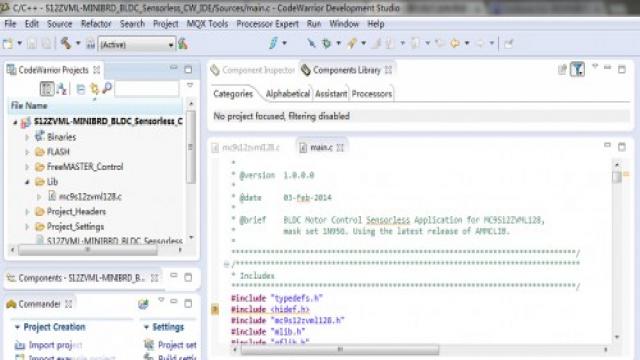This screenshot has height=360, width=640.
Task: Collapse the Lib folder node
Action: pyautogui.click(x=27, y=182)
